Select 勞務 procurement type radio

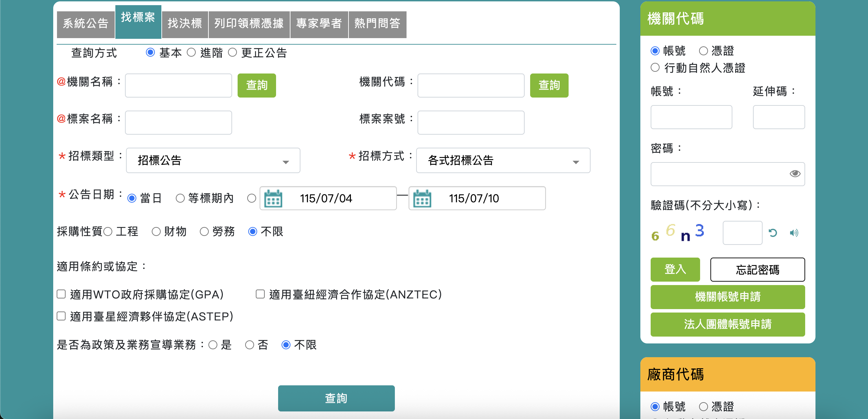(x=204, y=231)
